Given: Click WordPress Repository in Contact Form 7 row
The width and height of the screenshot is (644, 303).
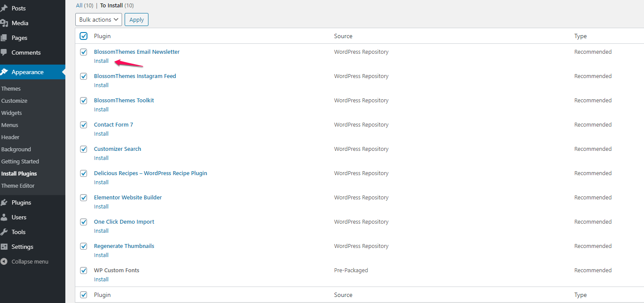Looking at the screenshot, I should pos(361,124).
